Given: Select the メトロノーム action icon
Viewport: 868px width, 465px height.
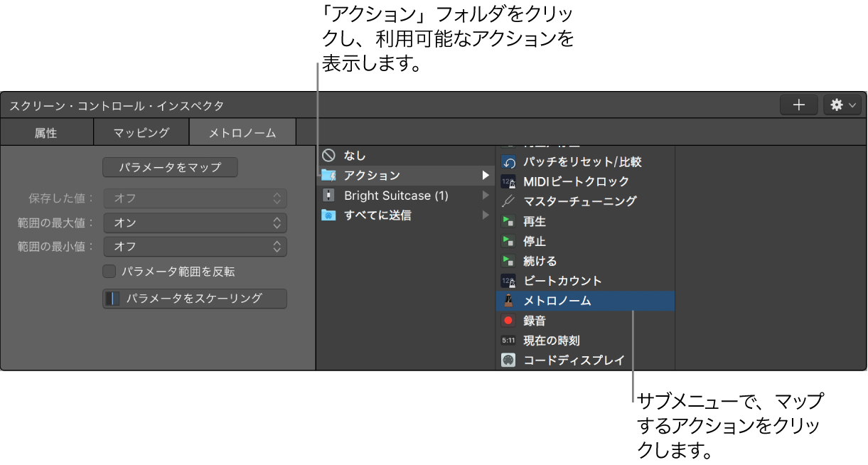Looking at the screenshot, I should pos(508,301).
